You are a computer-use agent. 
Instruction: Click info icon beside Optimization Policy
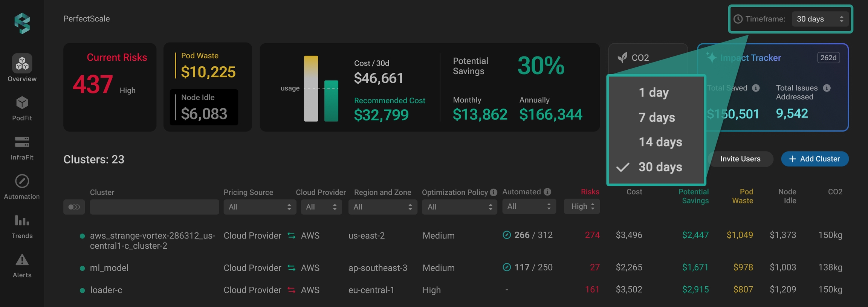click(x=493, y=192)
